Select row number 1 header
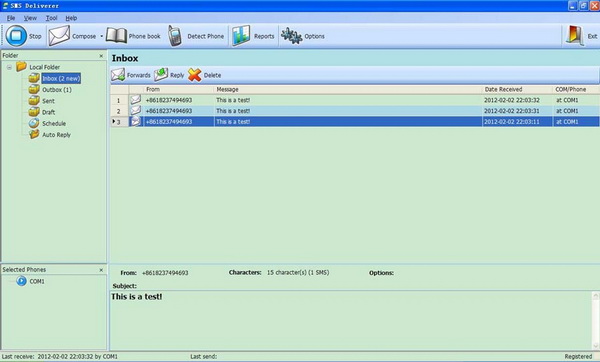Image resolution: width=600 pixels, height=362 pixels. (x=119, y=100)
